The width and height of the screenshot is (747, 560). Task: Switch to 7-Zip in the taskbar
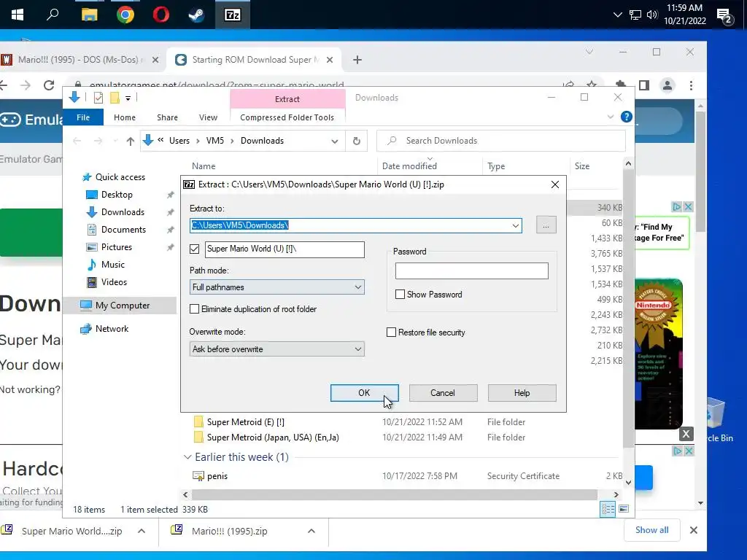[233, 15]
